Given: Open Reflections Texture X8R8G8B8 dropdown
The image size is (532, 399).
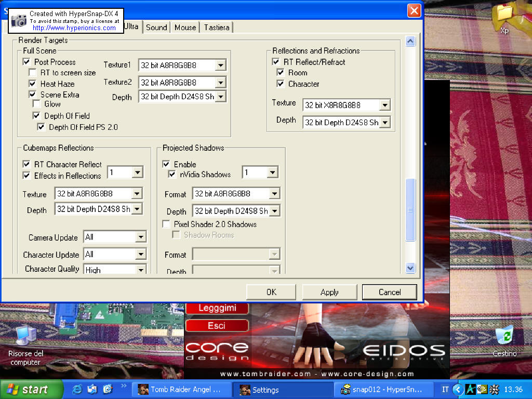Looking at the screenshot, I should coord(384,105).
